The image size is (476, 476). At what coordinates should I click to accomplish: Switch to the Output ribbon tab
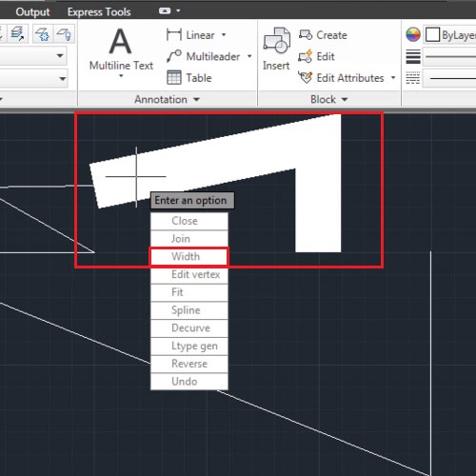coord(32,11)
